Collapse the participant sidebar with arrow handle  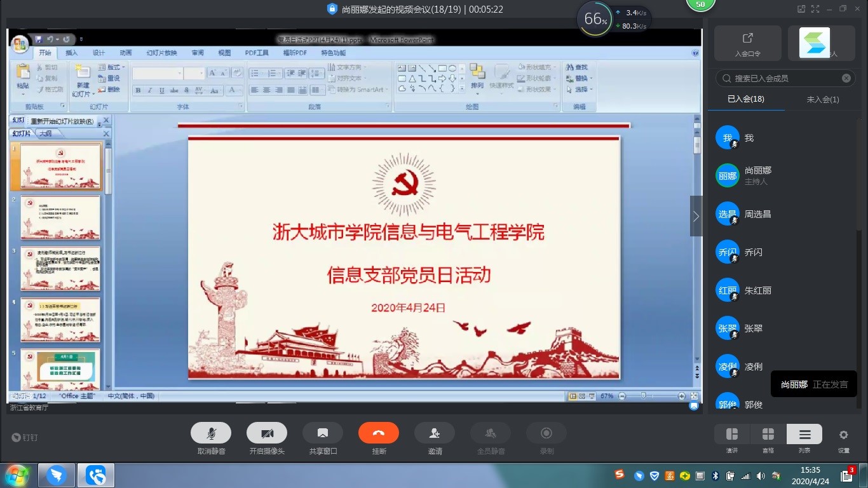[x=696, y=216]
